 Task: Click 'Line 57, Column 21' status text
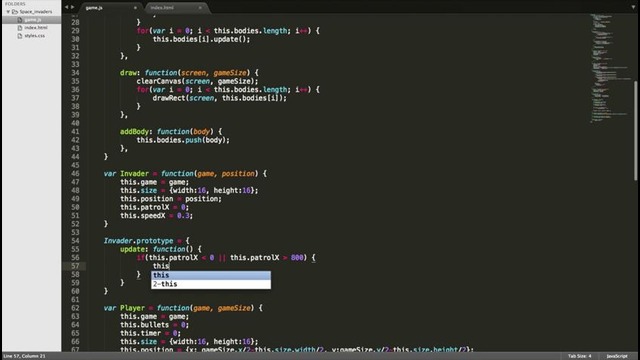tap(24, 356)
